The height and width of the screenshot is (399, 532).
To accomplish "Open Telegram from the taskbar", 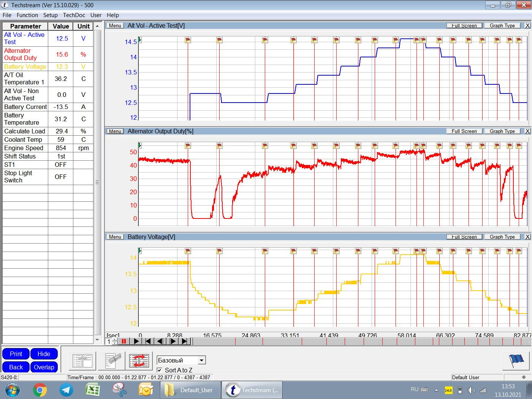I will coord(66,390).
